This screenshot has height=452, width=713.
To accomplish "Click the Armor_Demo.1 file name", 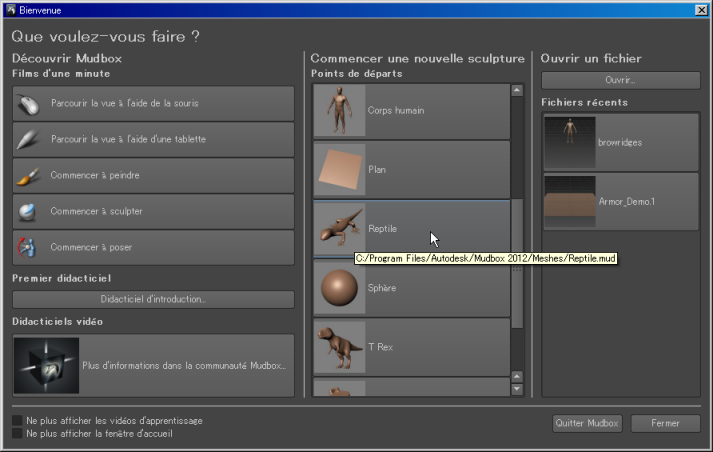I will (x=627, y=201).
